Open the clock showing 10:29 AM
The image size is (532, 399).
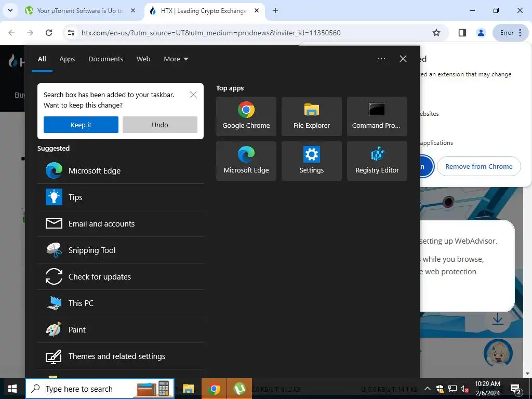click(487, 389)
